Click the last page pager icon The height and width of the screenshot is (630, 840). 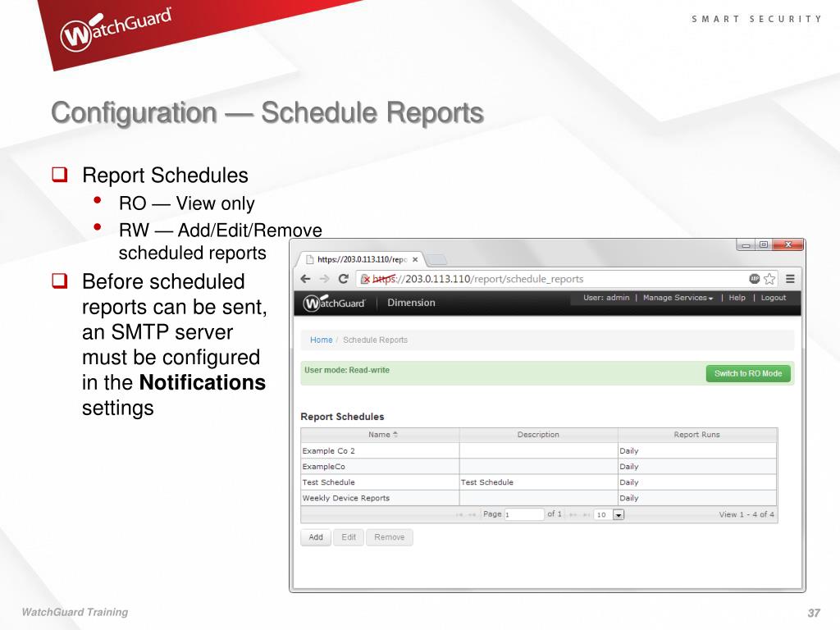pyautogui.click(x=586, y=515)
